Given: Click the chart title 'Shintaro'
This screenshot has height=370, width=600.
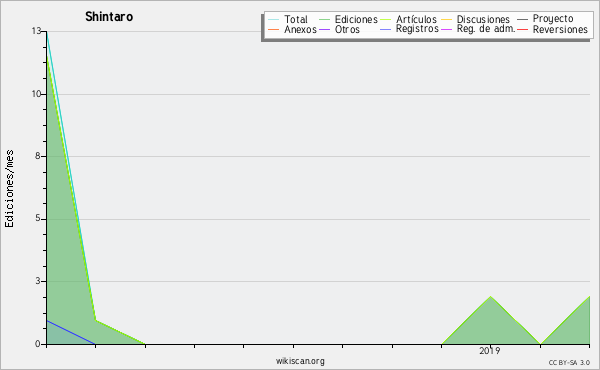Looking at the screenshot, I should (x=109, y=16).
